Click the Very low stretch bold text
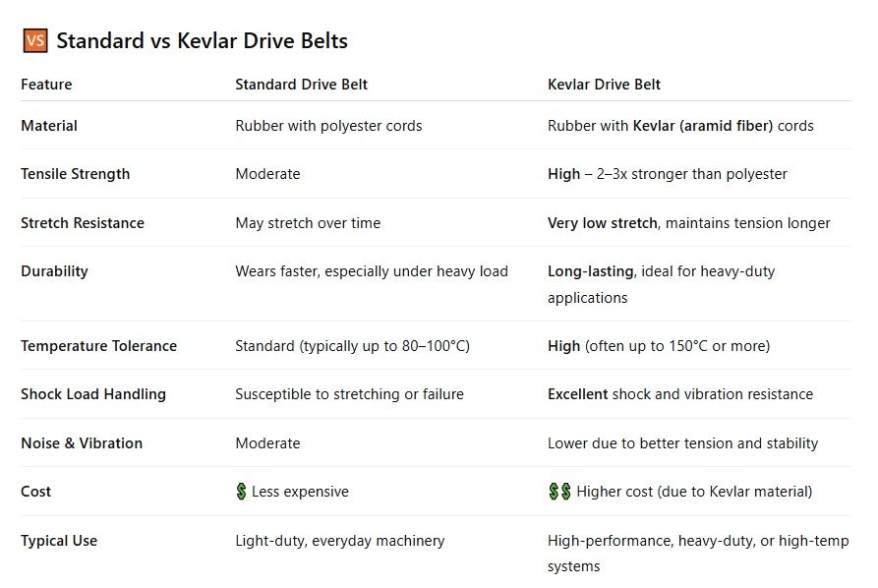Viewport: 878px width, 588px height. (603, 223)
